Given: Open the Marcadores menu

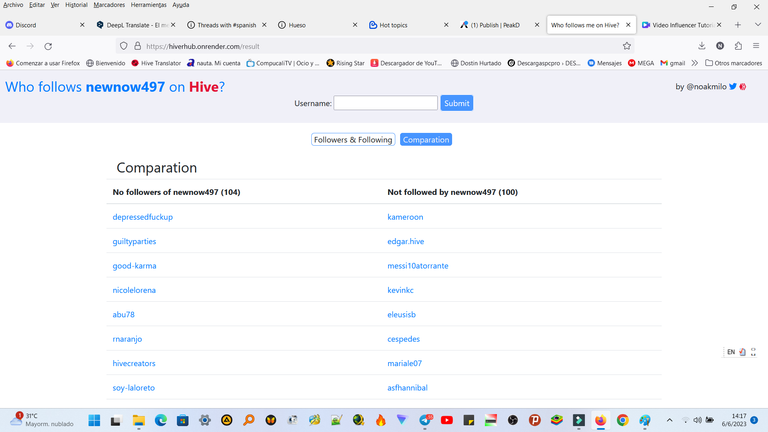Looking at the screenshot, I should [x=108, y=5].
